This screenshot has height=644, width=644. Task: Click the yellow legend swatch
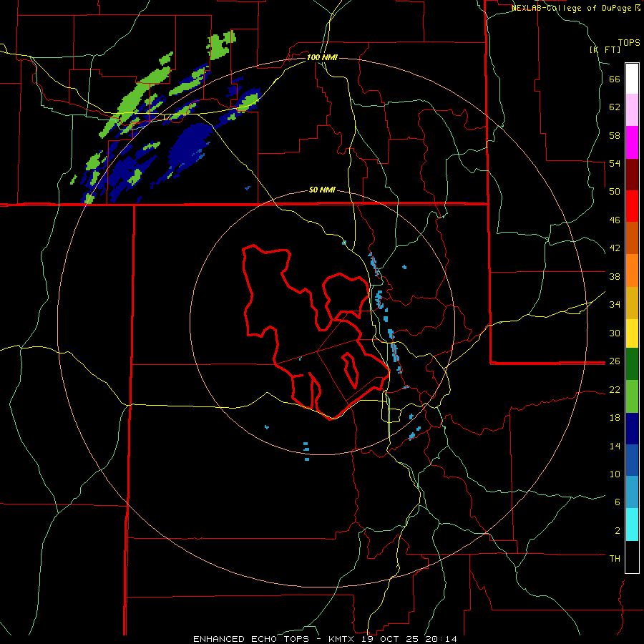(x=632, y=333)
